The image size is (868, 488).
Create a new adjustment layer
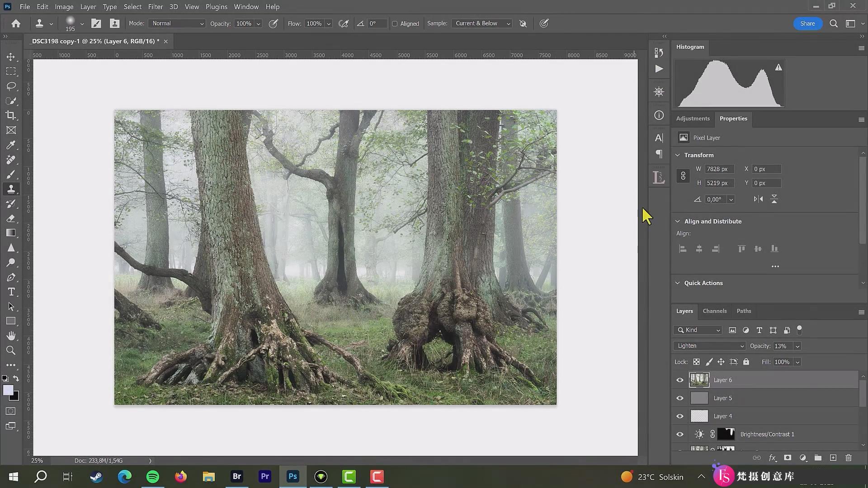[x=803, y=458]
